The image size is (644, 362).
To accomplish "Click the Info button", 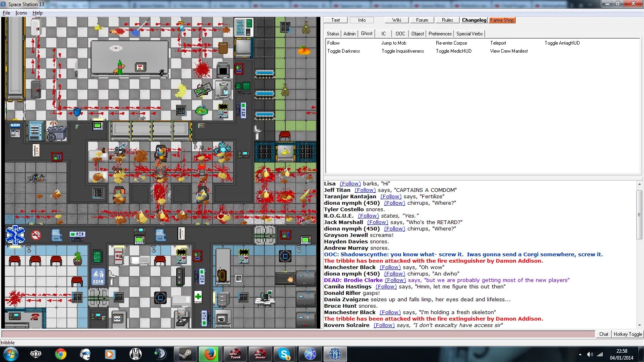I will coord(362,20).
